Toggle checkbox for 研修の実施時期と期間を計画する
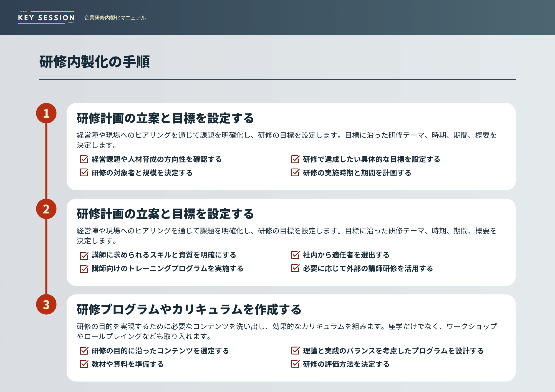The image size is (555, 392). (295, 172)
